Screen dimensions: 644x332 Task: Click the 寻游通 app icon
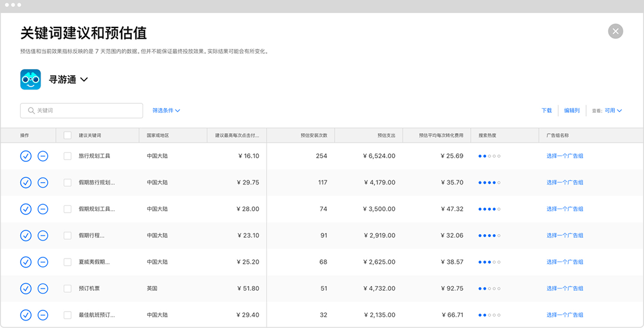(31, 79)
